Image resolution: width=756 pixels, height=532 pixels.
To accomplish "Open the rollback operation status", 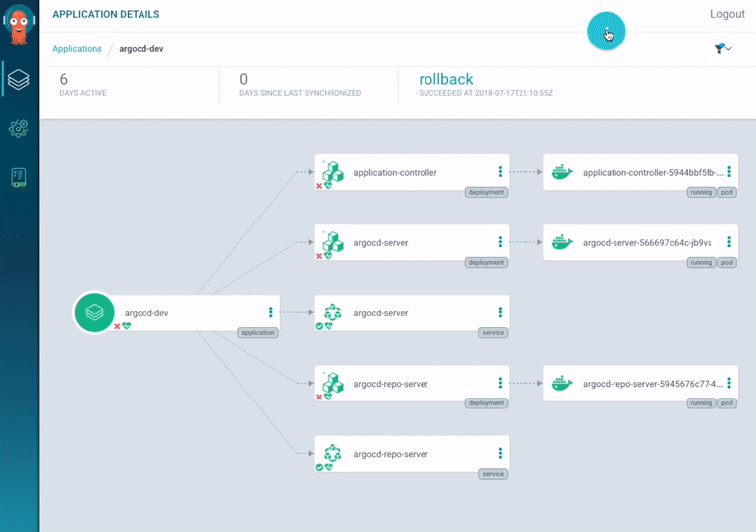I will [x=446, y=80].
